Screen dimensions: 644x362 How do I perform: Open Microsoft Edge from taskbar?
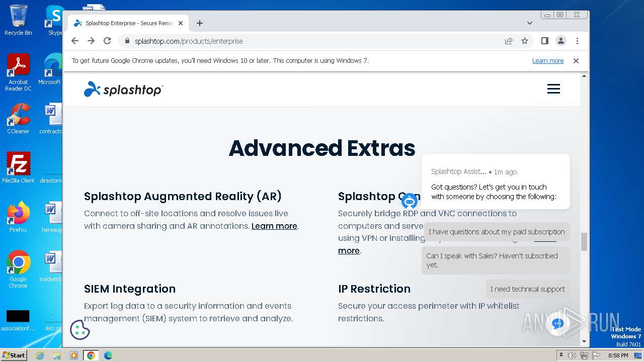[x=108, y=355]
